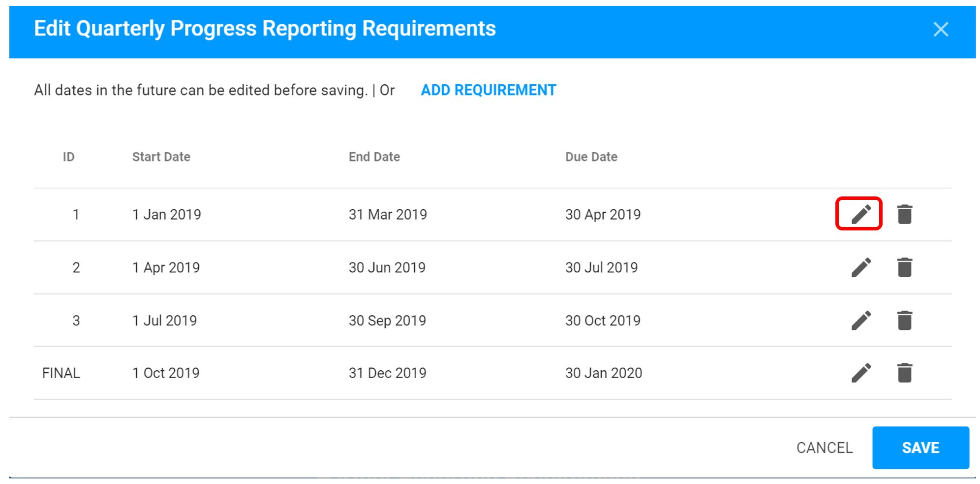Select the ID column header

click(68, 157)
